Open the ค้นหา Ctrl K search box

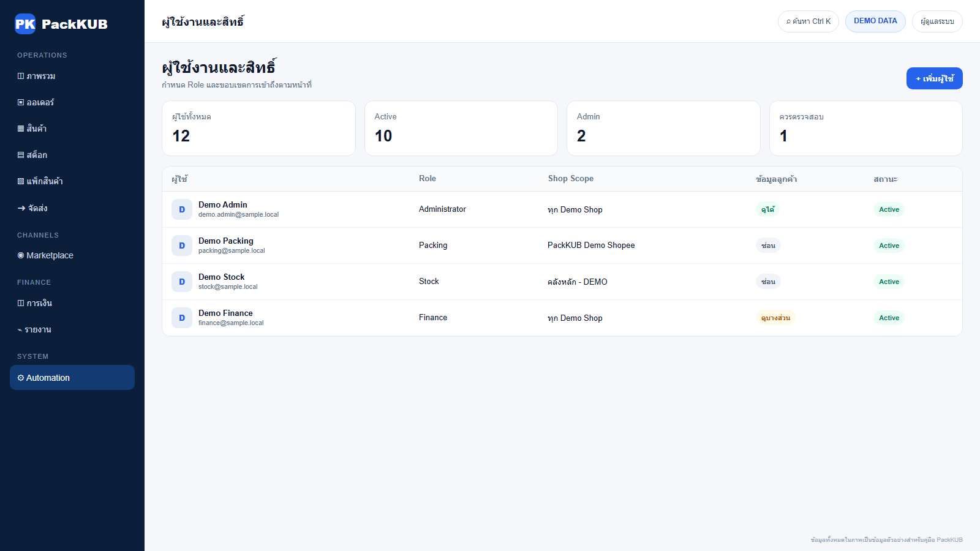pos(809,21)
